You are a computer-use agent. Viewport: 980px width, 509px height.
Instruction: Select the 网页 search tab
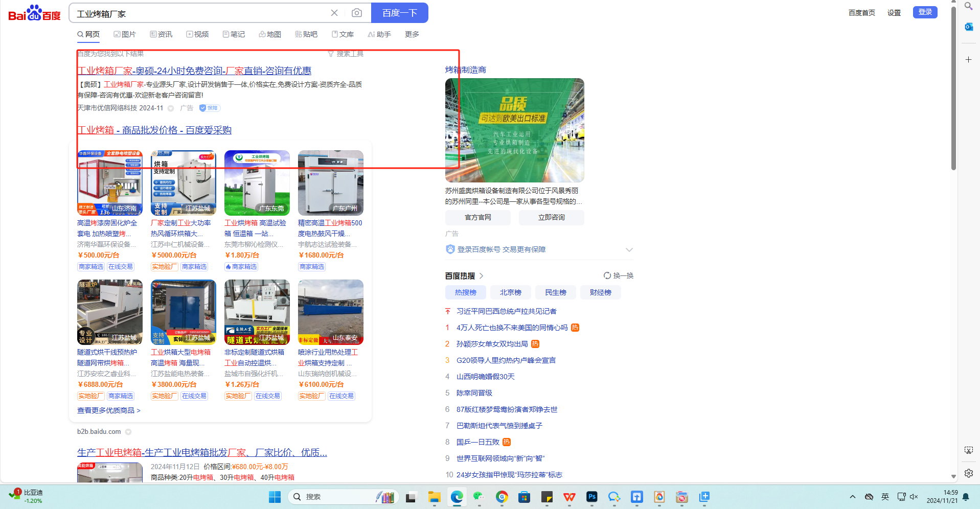(88, 34)
